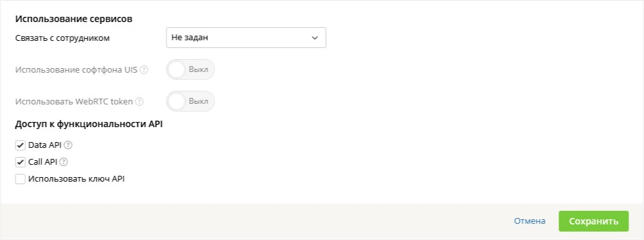The image size is (644, 240).
Task: Click help icon beside Использование софтфона UIS
Action: coord(144,70)
